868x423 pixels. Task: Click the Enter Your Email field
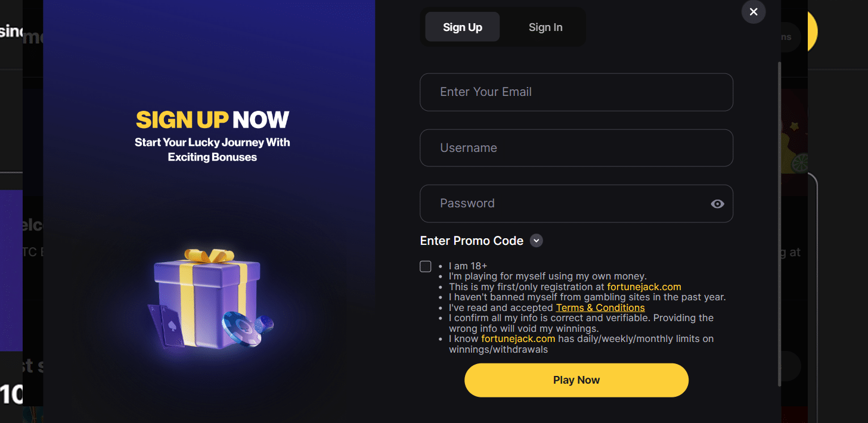click(576, 92)
